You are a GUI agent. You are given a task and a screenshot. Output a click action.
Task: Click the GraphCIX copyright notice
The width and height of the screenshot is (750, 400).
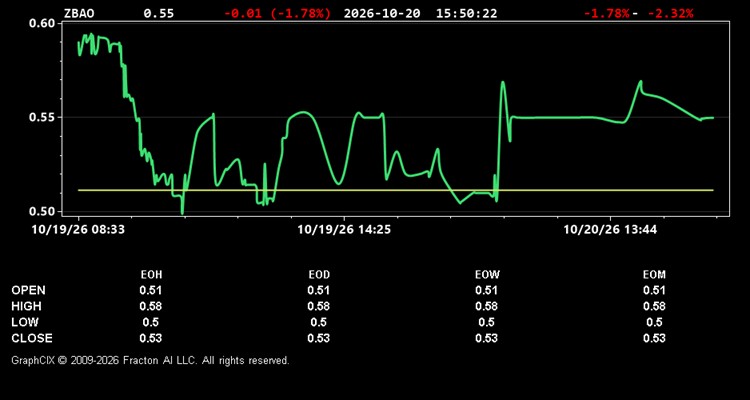coord(150,360)
